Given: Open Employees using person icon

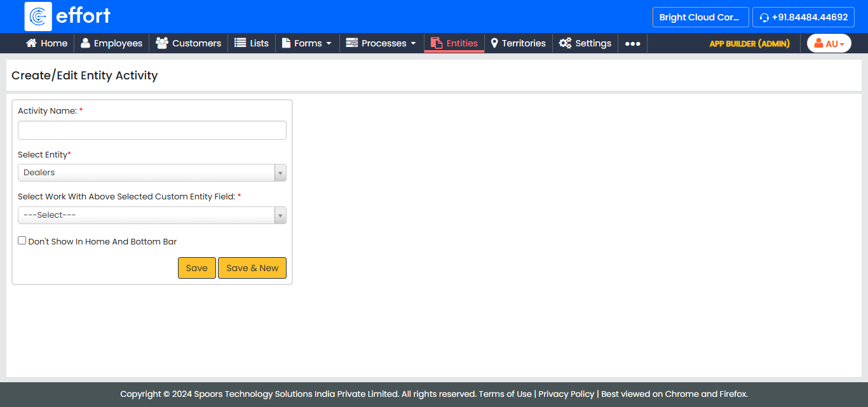Looking at the screenshot, I should tap(85, 43).
